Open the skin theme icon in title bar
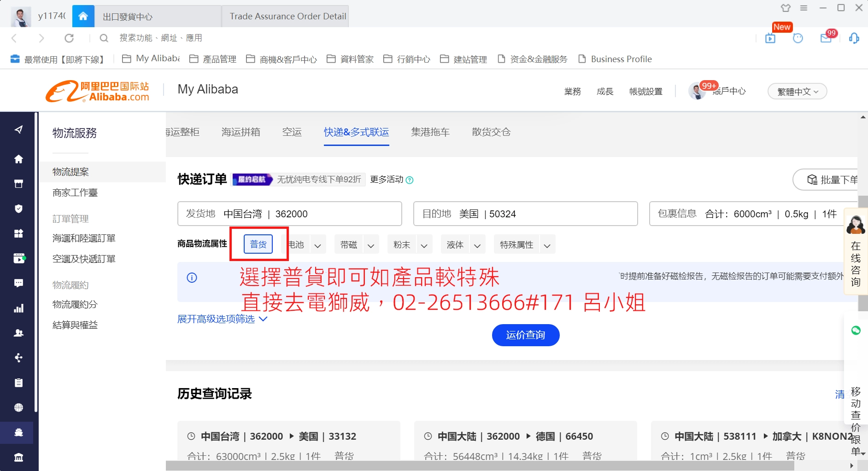Image resolution: width=868 pixels, height=471 pixels. click(x=786, y=8)
